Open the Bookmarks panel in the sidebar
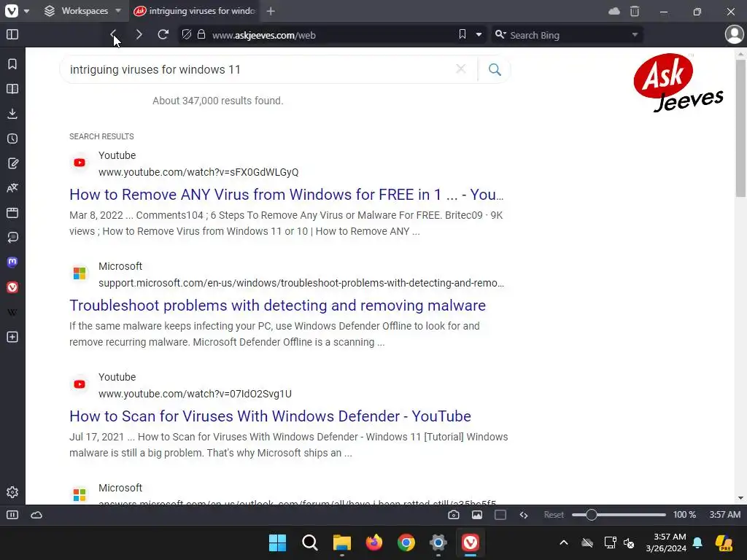The height and width of the screenshot is (560, 747). click(12, 64)
